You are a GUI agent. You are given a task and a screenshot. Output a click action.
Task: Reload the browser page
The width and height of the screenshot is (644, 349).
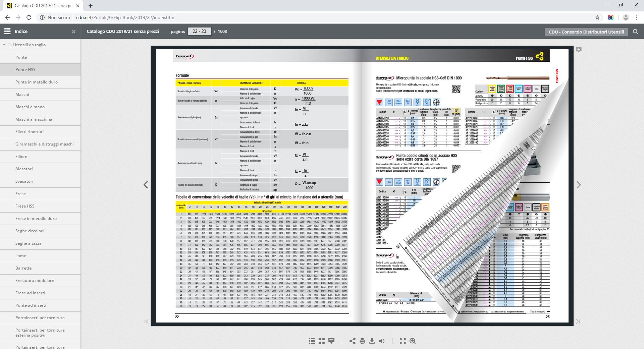coord(29,17)
